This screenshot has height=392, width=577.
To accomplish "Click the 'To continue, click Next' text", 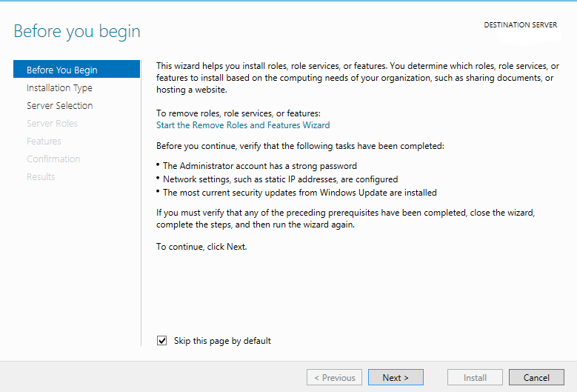I will coord(201,247).
